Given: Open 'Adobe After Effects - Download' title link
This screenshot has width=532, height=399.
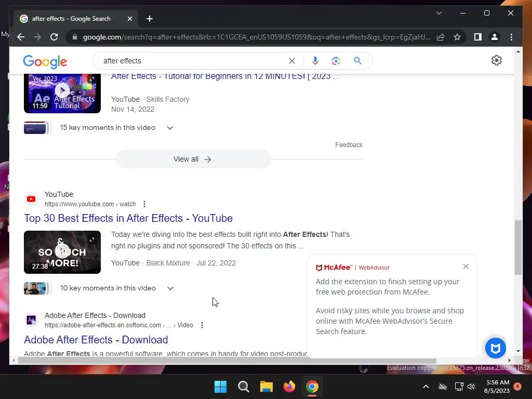Looking at the screenshot, I should tap(96, 340).
